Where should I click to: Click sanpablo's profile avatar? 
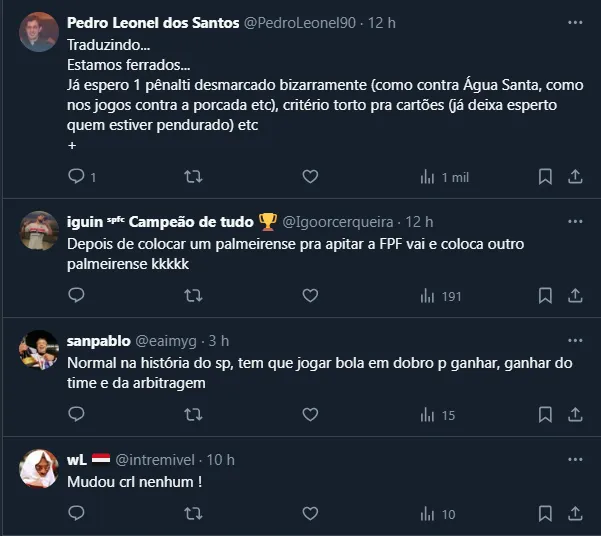click(39, 349)
